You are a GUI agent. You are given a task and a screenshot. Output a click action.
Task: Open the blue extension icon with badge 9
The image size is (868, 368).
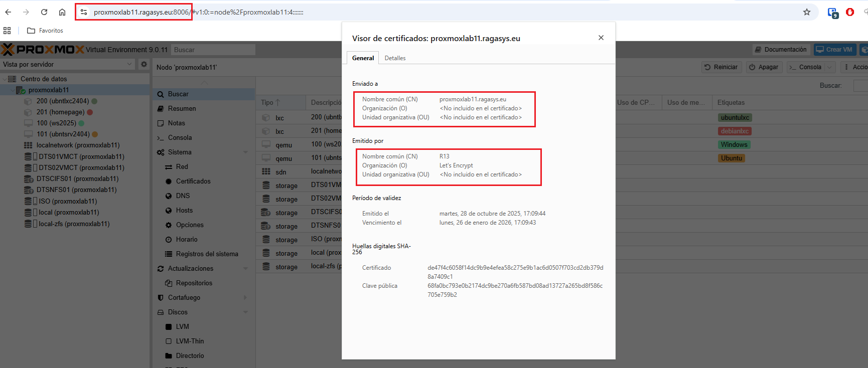(x=833, y=13)
